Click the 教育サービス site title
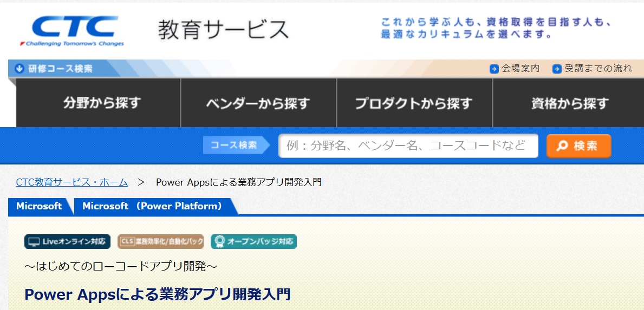The height and width of the screenshot is (310, 644). [x=224, y=30]
